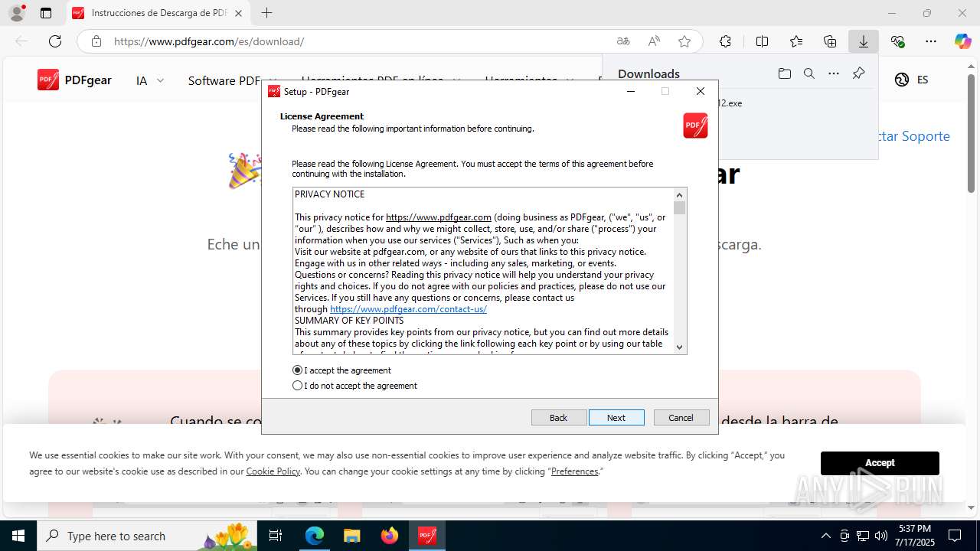This screenshot has width=980, height=551.
Task: Click the Next button in Setup
Action: click(616, 417)
